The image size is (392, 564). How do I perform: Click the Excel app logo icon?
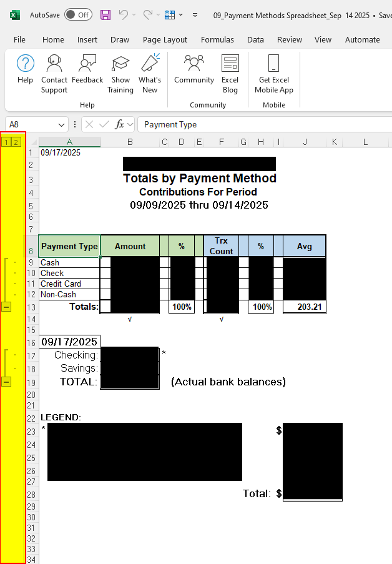[15, 15]
